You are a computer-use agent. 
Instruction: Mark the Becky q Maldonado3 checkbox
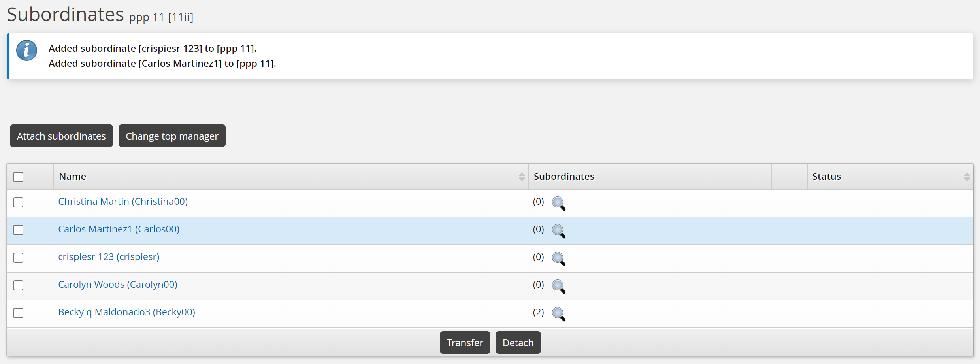point(18,313)
